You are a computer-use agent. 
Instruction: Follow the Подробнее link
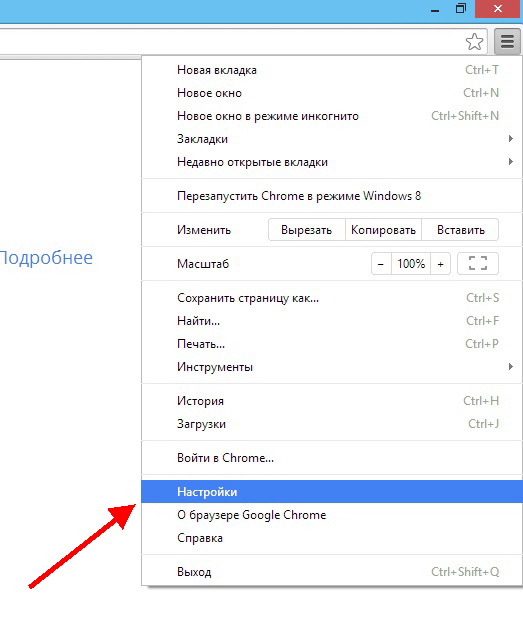tap(46, 258)
